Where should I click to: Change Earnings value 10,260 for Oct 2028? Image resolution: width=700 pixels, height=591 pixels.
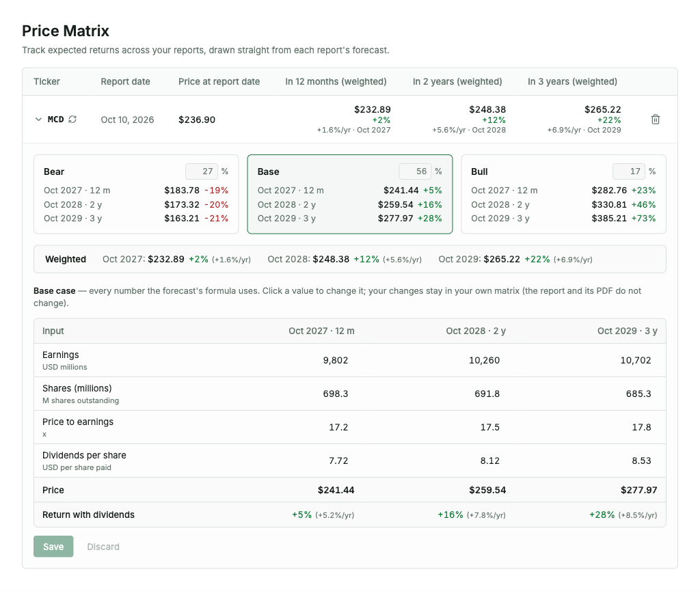click(485, 360)
